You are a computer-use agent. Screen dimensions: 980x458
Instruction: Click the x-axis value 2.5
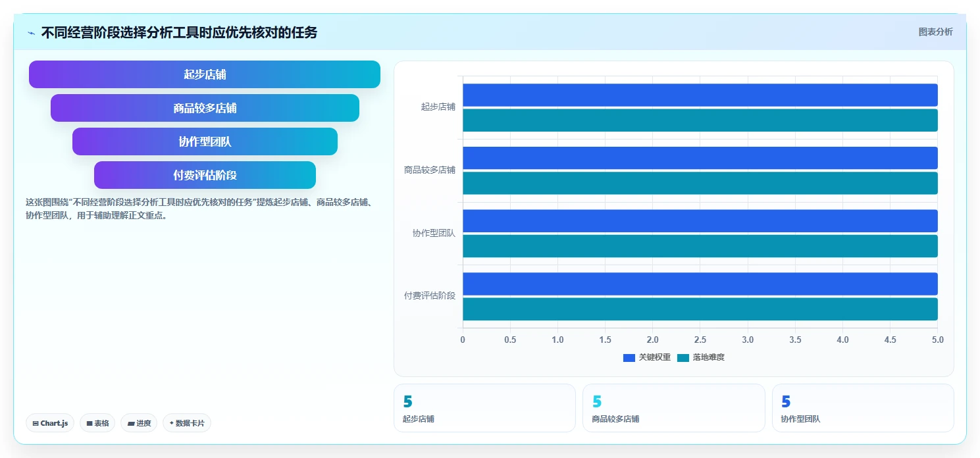click(700, 340)
